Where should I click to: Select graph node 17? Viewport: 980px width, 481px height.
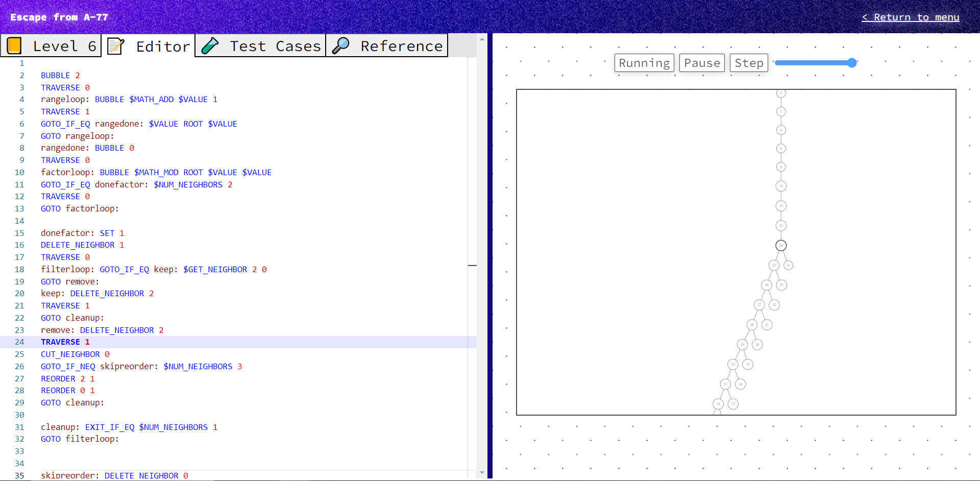coord(733,404)
